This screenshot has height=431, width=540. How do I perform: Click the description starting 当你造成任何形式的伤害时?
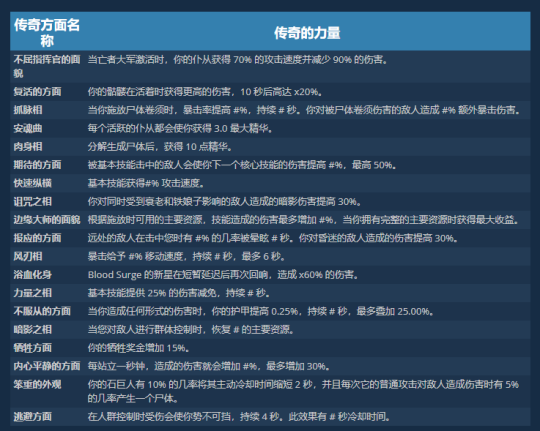tap(261, 311)
